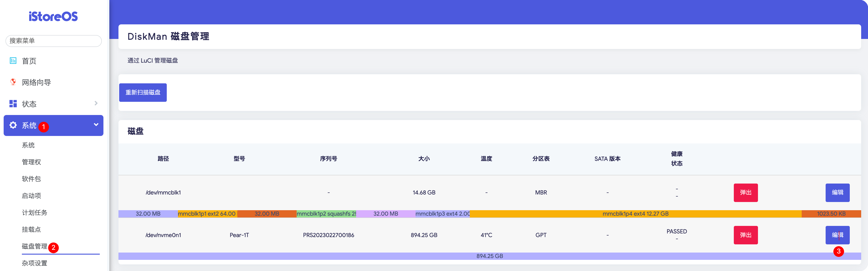Click the SATA 版本 column header
868x271 pixels.
(607, 159)
